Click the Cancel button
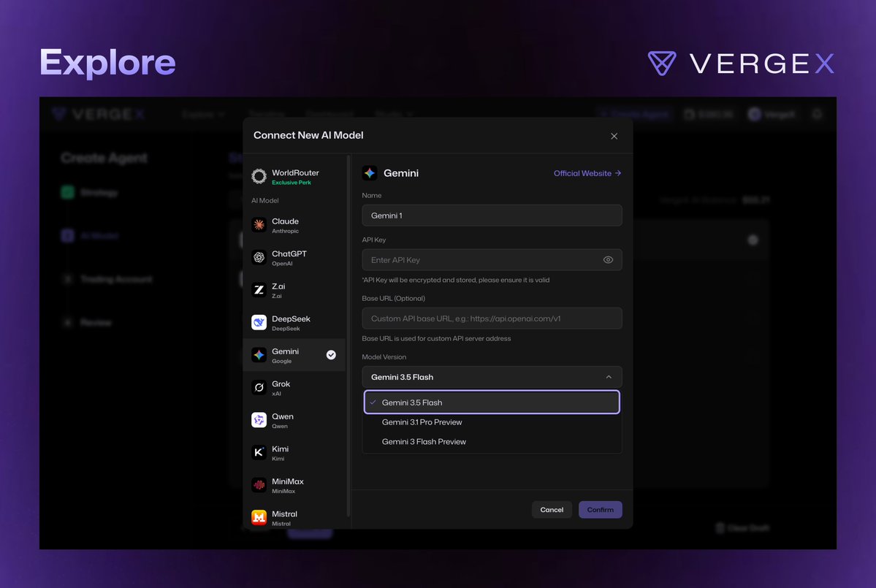 [552, 509]
